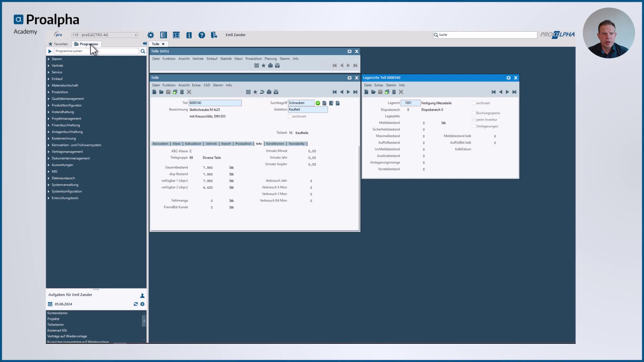644x362 pixels.
Task: Click the Selektion field Kaufteil
Action: tap(308, 109)
